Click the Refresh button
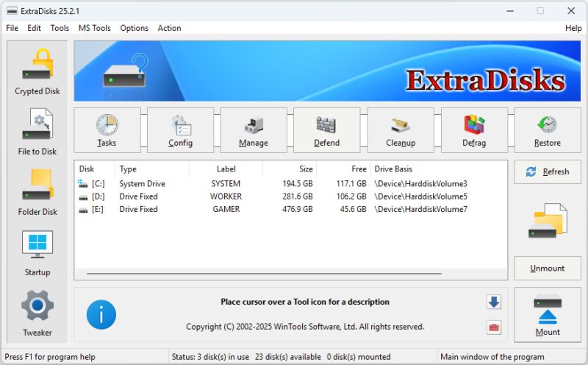The image size is (588, 365). pyautogui.click(x=548, y=171)
